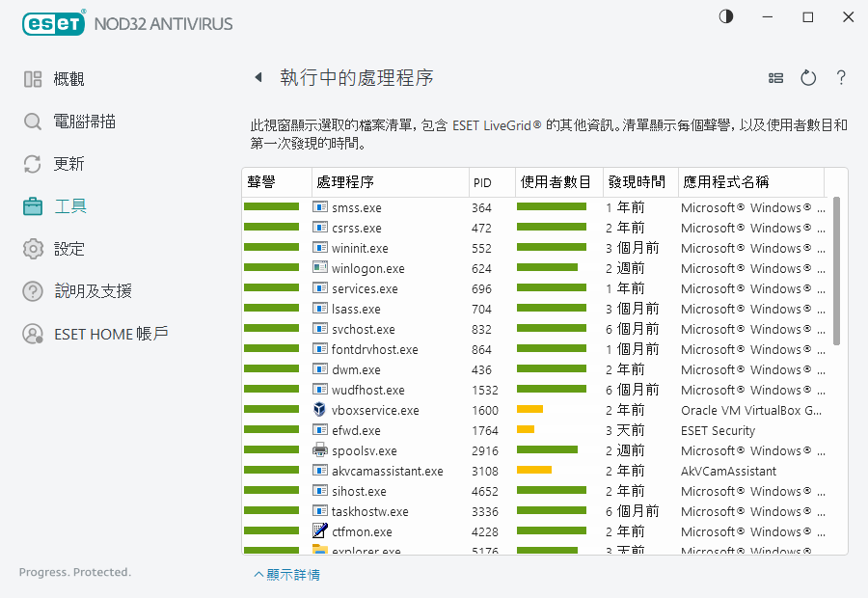
Task: Open the list view options icon
Action: [776, 78]
